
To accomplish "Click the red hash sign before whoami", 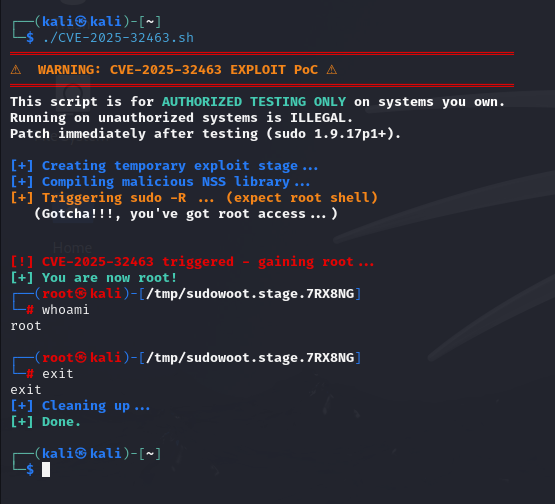I will (30, 310).
